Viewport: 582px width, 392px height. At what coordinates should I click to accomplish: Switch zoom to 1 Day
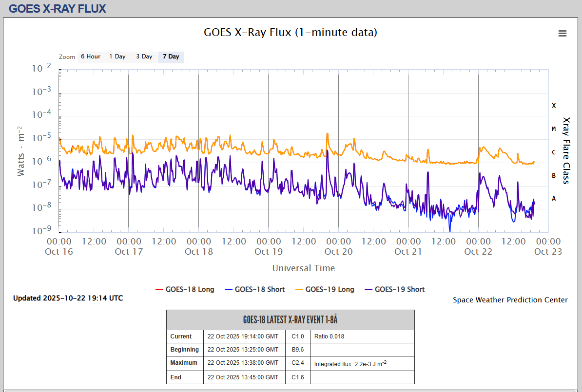(x=117, y=56)
